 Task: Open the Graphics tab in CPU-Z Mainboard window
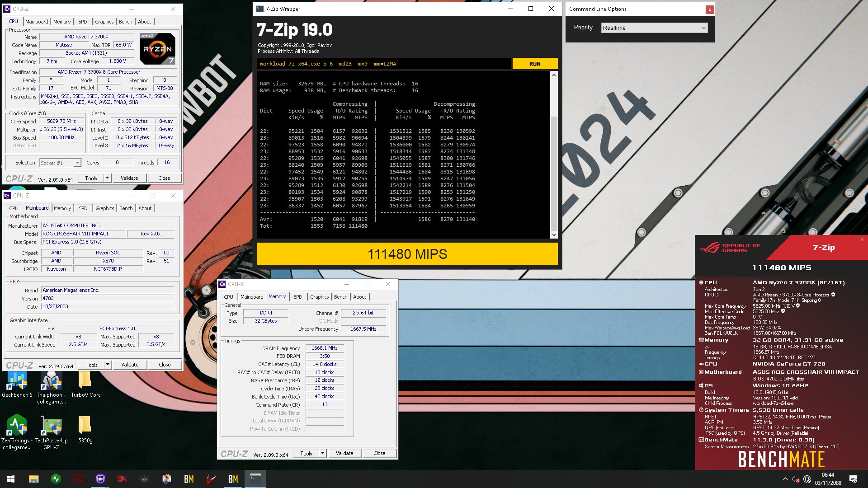105,208
